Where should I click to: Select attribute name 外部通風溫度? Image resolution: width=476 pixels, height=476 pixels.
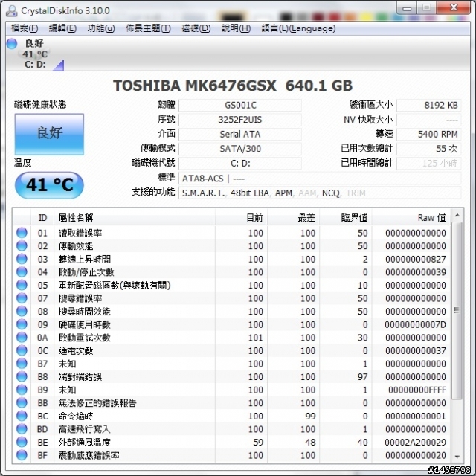(x=84, y=443)
